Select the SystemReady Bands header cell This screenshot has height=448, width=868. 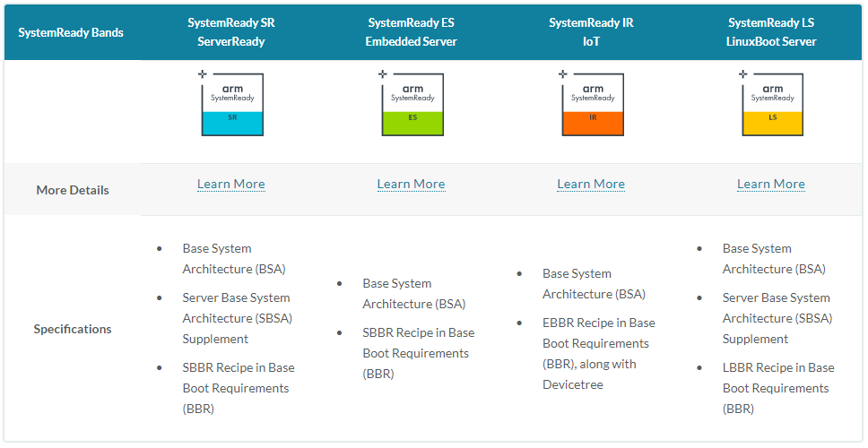click(x=71, y=32)
